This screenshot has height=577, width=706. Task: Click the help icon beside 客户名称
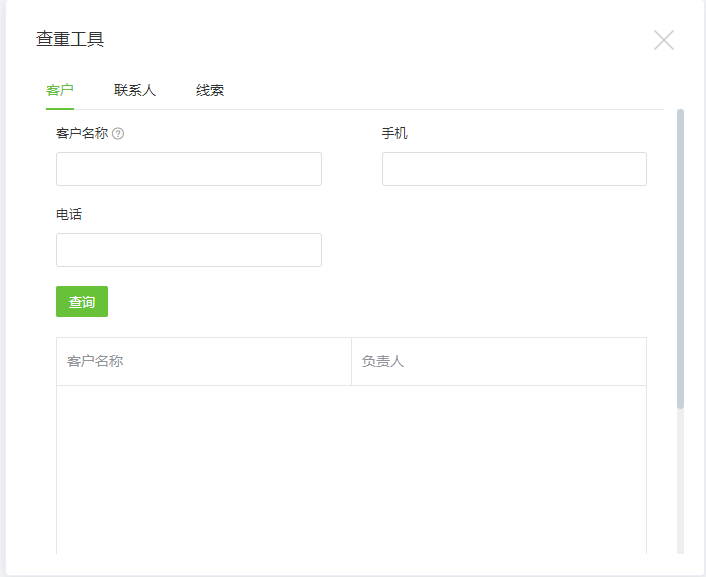118,134
